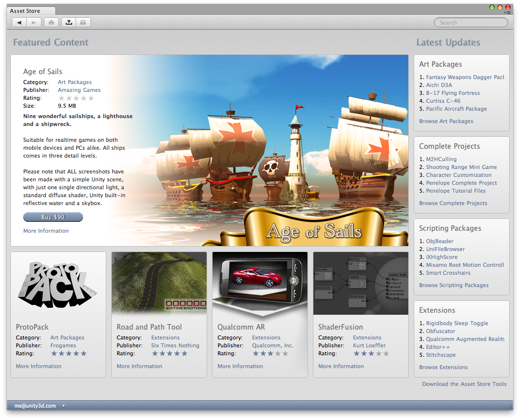Open the Road and Path Tool thumbnail

(159, 283)
